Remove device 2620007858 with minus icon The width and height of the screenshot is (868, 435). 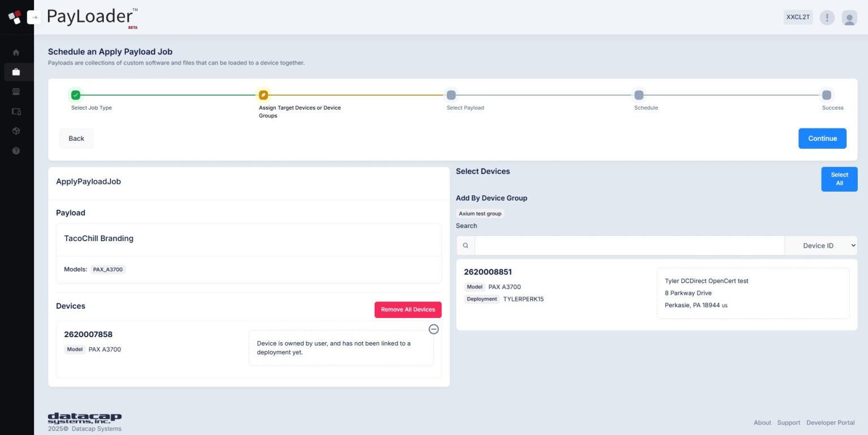point(433,329)
